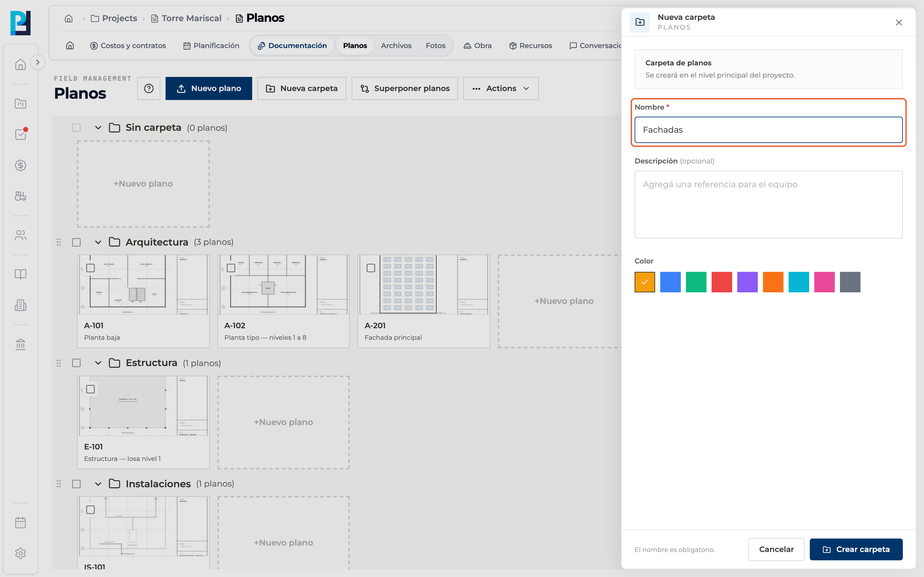The width and height of the screenshot is (924, 577).
Task: Select the A-201 Fachada principal plan checkbox
Action: click(371, 268)
